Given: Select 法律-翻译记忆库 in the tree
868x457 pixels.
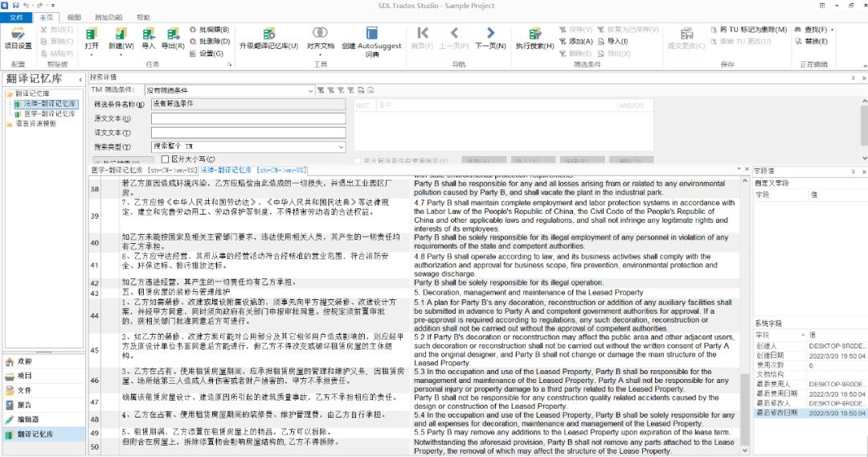Looking at the screenshot, I should point(49,104).
